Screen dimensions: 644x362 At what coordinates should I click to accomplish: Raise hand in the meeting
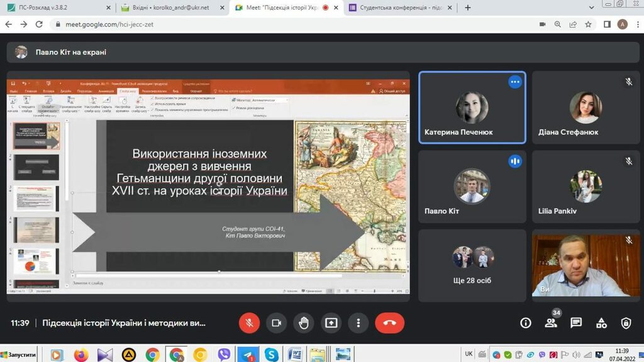(304, 323)
